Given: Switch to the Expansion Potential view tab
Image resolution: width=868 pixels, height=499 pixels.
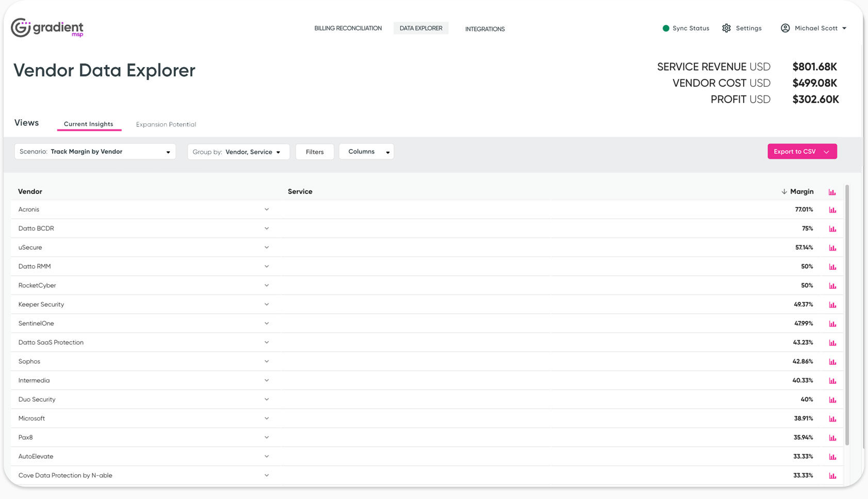Looking at the screenshot, I should [x=166, y=124].
